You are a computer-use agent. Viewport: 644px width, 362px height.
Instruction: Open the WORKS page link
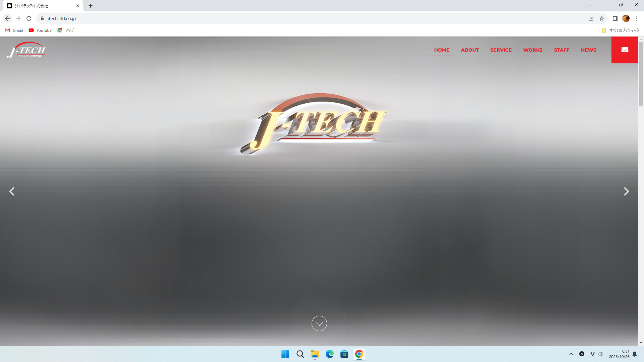pos(533,50)
